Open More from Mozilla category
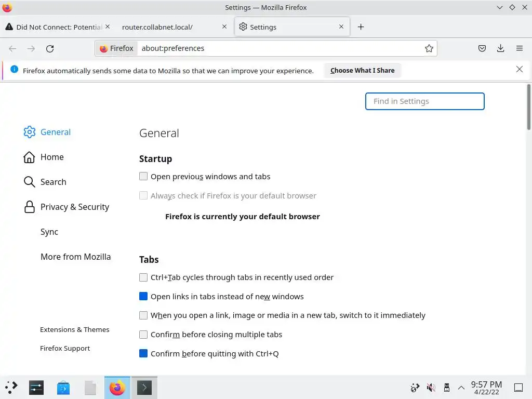This screenshot has width=532, height=399. click(x=75, y=257)
